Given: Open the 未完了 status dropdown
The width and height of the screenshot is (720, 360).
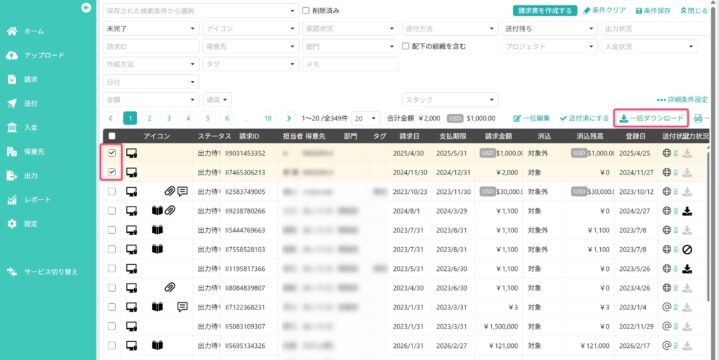Looking at the screenshot, I should 151,28.
